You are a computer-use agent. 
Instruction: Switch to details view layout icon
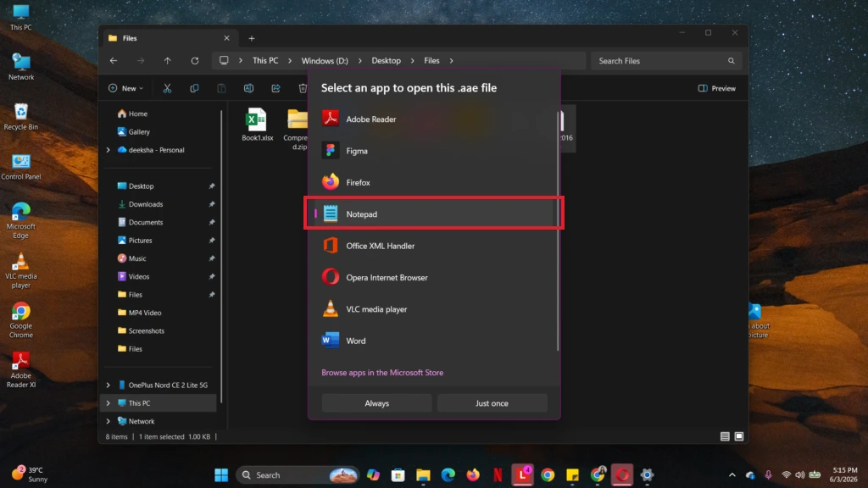(x=725, y=436)
